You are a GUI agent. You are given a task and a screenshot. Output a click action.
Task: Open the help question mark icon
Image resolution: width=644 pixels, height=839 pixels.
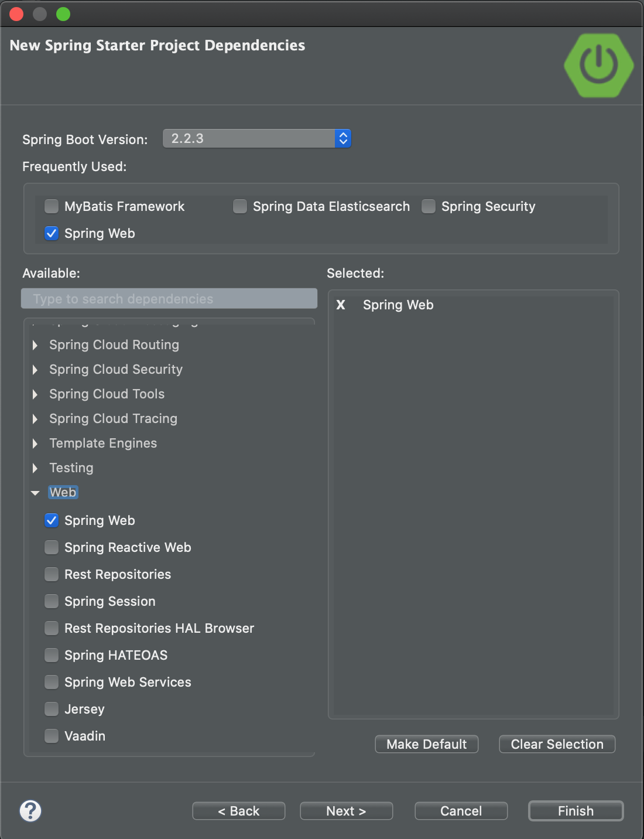(30, 811)
